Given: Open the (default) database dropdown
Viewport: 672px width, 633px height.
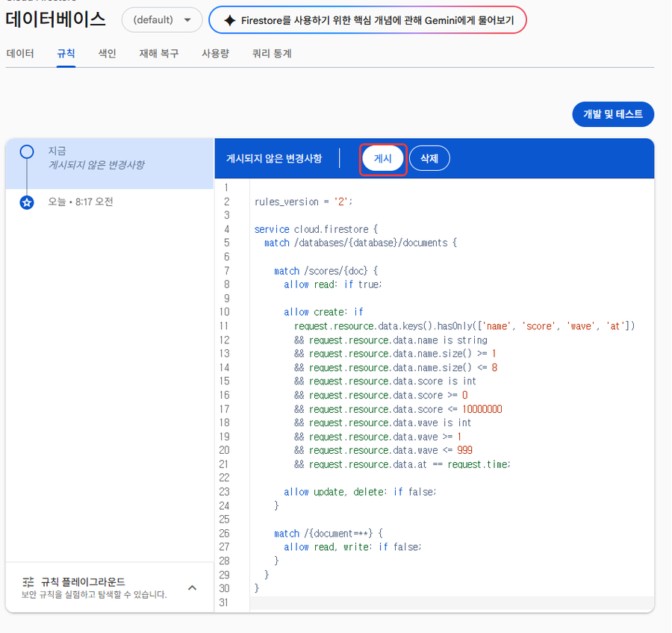Looking at the screenshot, I should click(x=162, y=19).
